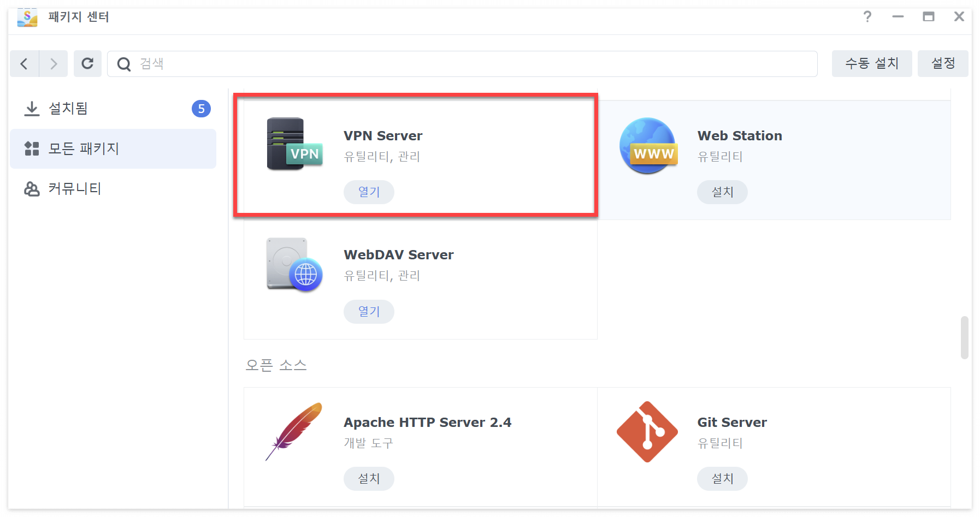Click the Web Station globe icon
Screen dimensions: 980x517
(x=648, y=146)
